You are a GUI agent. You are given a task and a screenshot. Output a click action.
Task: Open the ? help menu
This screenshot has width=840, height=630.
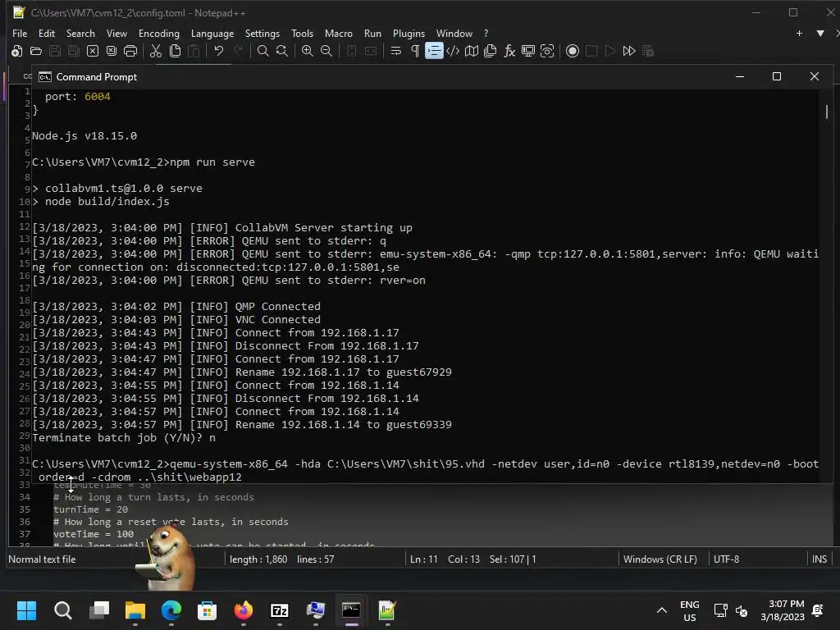click(x=486, y=33)
